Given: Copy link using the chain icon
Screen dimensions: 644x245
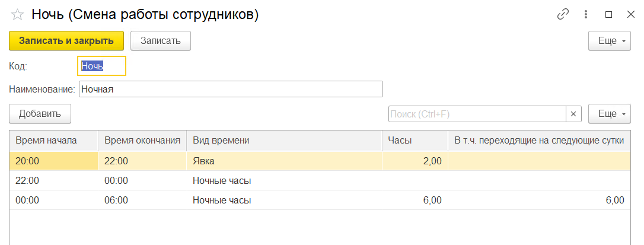Looking at the screenshot, I should click(563, 15).
